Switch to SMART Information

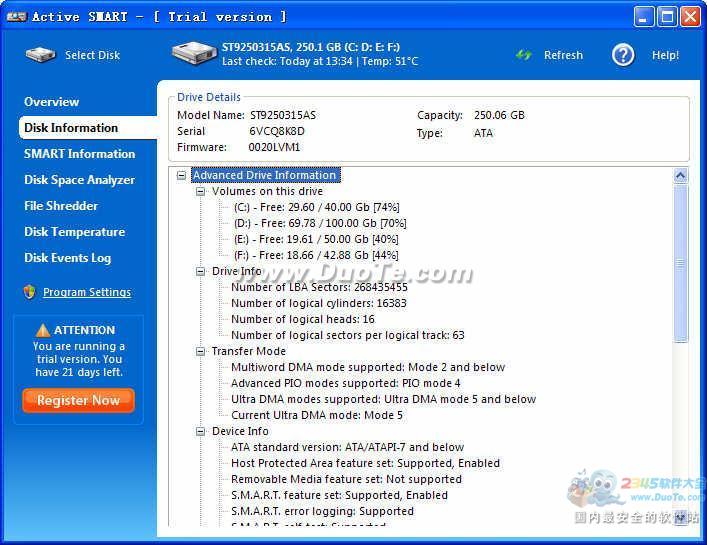coord(79,154)
